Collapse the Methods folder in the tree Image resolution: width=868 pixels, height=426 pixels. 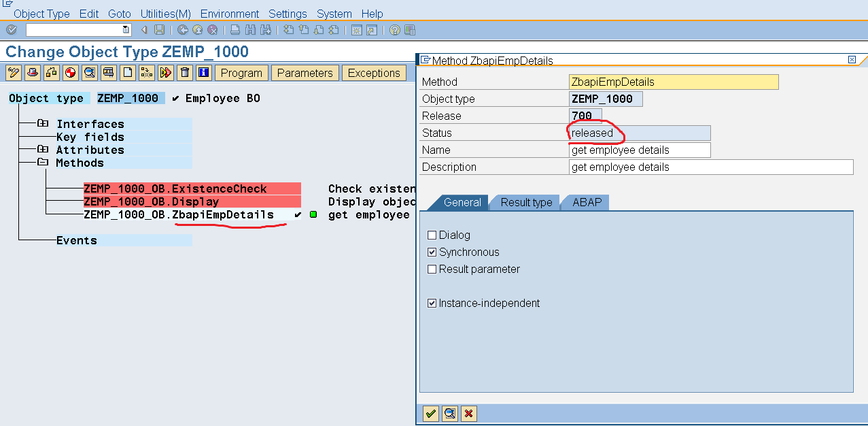tap(43, 163)
